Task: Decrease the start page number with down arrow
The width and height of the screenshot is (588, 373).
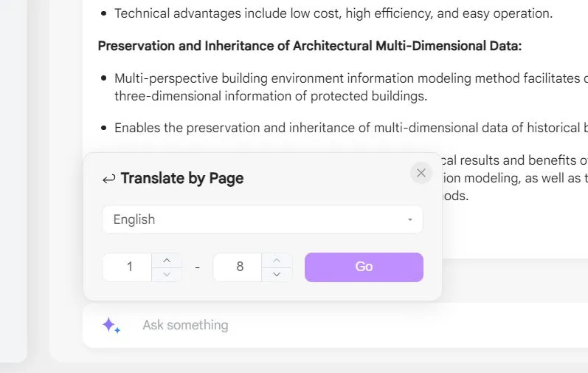Action: [167, 274]
